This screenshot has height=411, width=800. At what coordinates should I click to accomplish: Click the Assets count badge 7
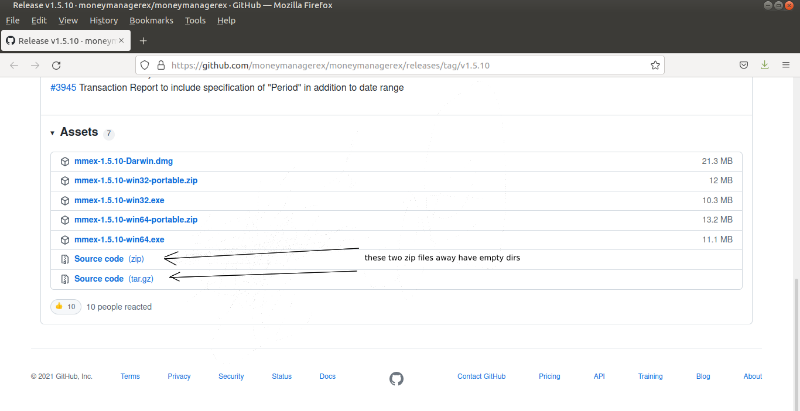109,134
